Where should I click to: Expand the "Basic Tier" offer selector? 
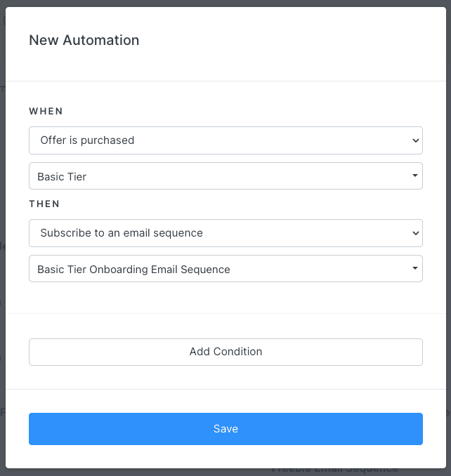pyautogui.click(x=225, y=176)
